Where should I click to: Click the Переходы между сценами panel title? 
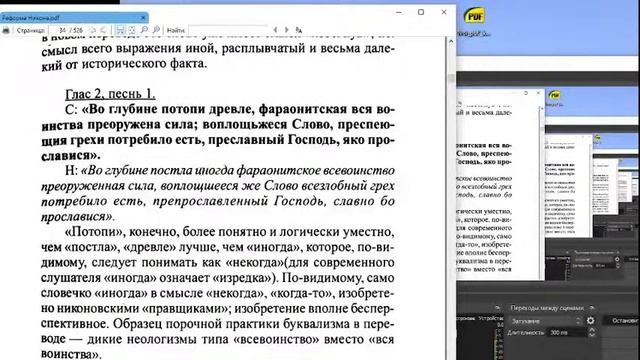(x=547, y=308)
